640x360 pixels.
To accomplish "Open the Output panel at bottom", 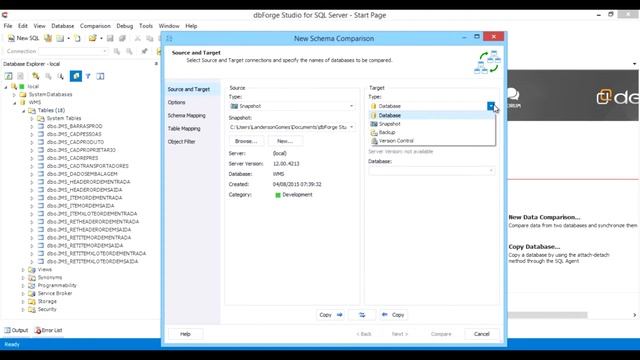I will point(16,330).
